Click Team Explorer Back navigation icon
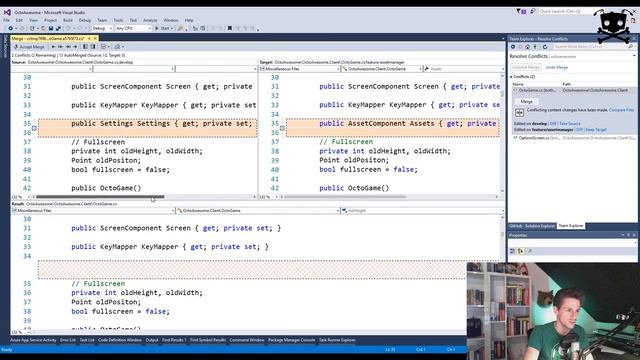This screenshot has height=360, width=640. 513,47
